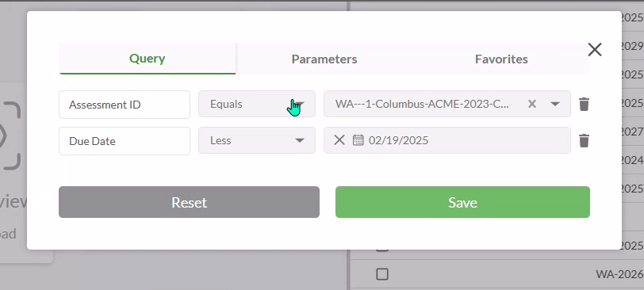Expand the assessment value list arrow
This screenshot has height=290, width=644.
coord(555,104)
